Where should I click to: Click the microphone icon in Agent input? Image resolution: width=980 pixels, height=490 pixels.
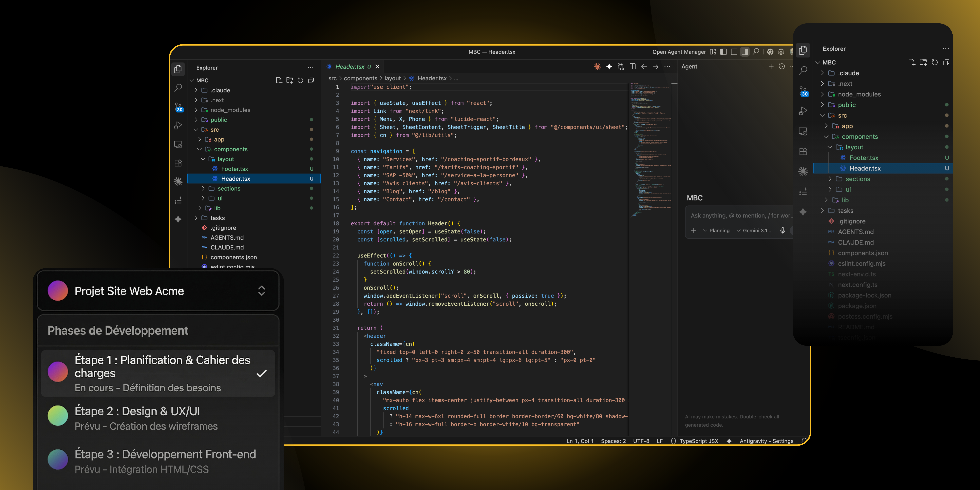[782, 231]
